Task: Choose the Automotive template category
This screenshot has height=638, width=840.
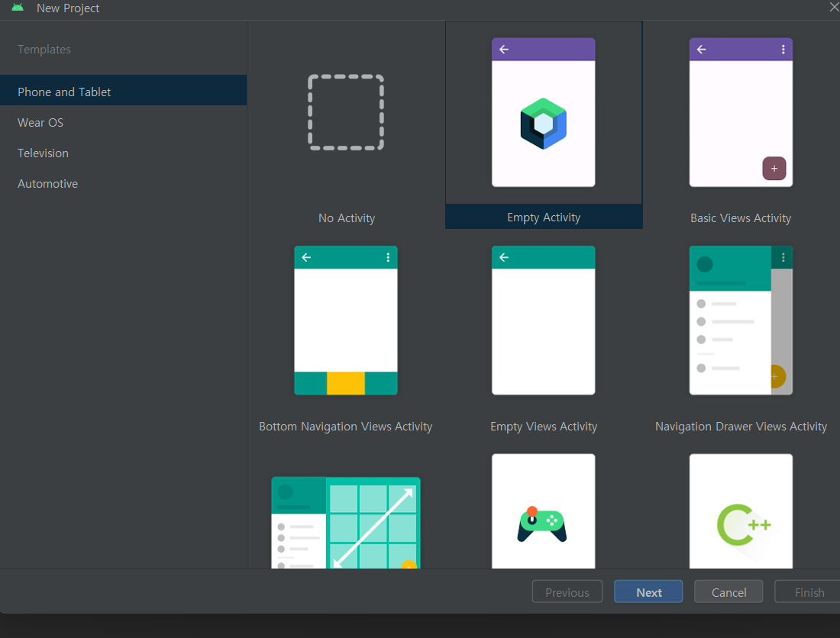Action: [x=123, y=184]
